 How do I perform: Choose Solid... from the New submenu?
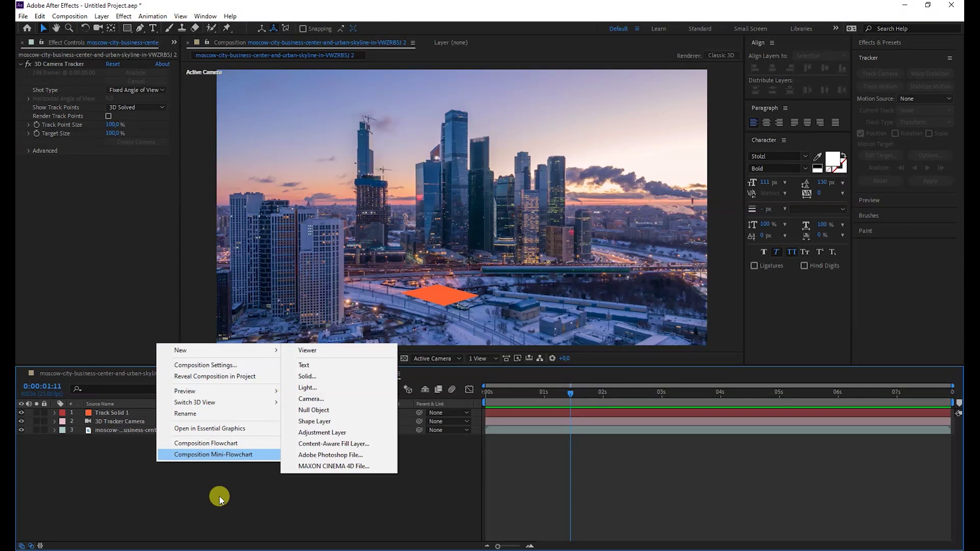(307, 377)
